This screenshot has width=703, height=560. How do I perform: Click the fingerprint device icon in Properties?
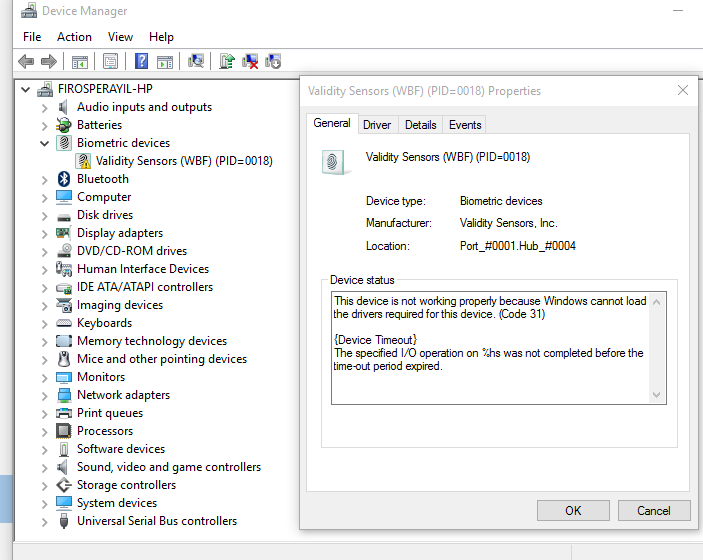334,162
